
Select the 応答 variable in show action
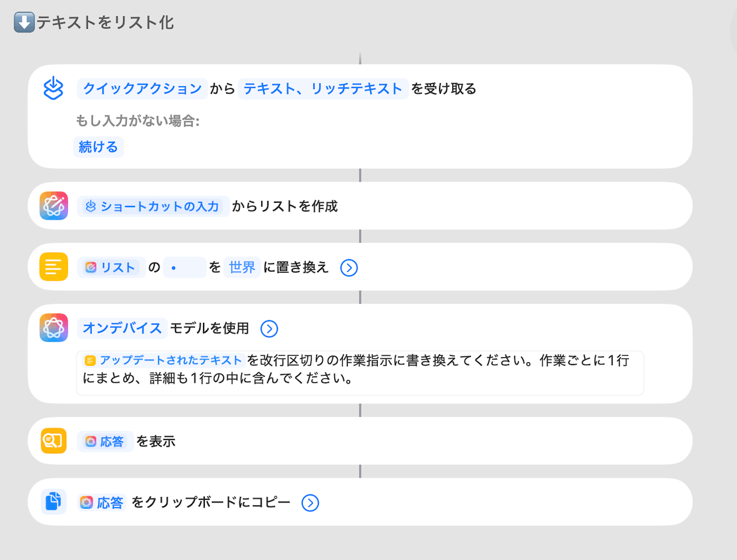(105, 441)
